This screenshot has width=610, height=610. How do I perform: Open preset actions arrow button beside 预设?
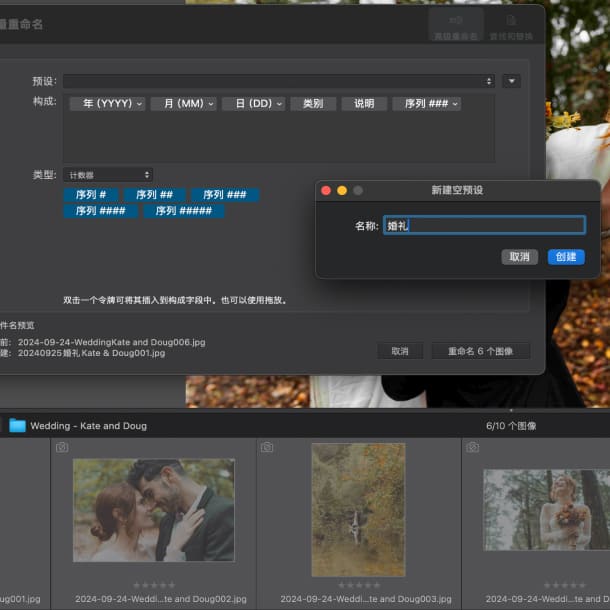click(x=511, y=81)
